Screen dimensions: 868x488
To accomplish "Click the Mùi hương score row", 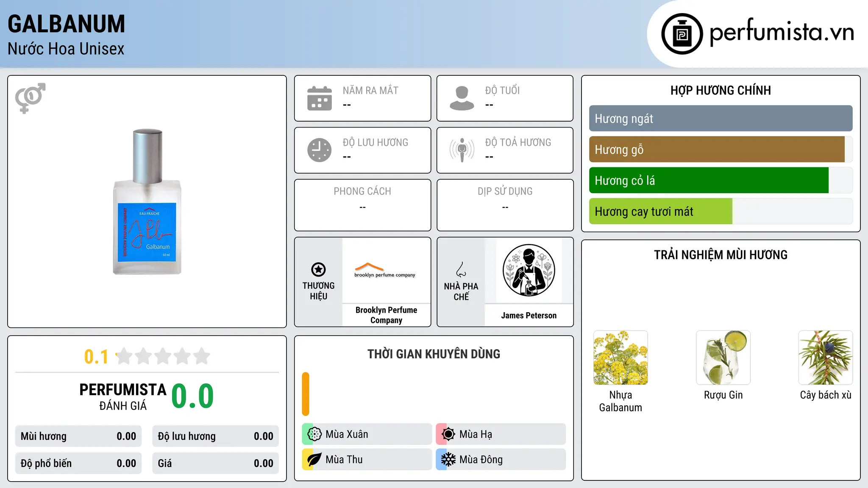I will point(78,436).
